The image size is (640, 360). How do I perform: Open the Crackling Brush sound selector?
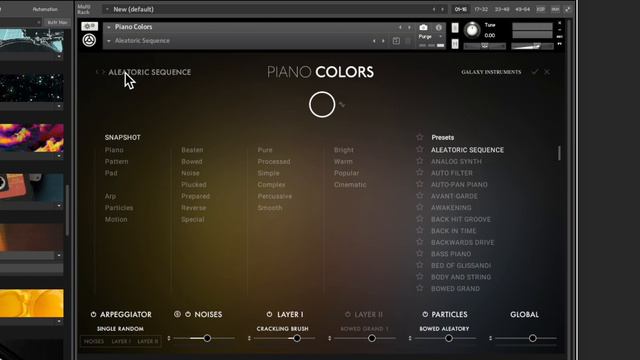(x=282, y=329)
